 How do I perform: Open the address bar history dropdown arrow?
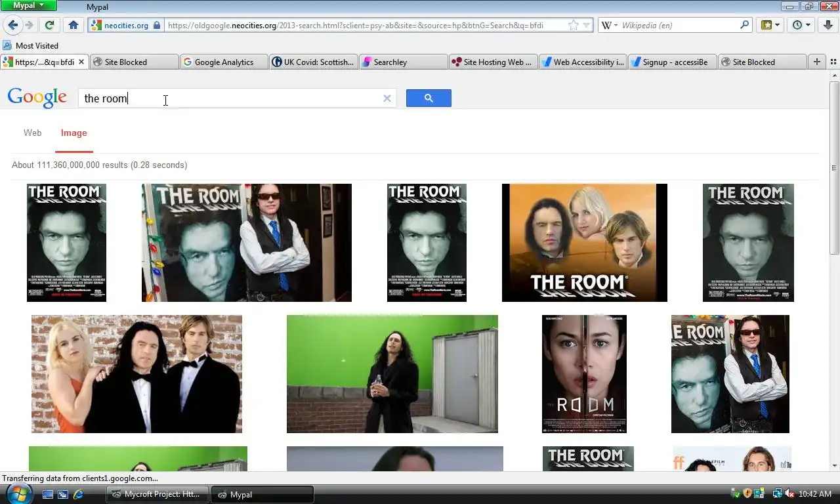pos(587,25)
